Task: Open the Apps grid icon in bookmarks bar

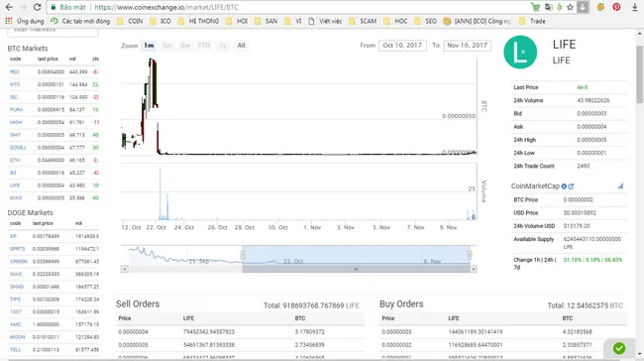Action: tap(9, 21)
